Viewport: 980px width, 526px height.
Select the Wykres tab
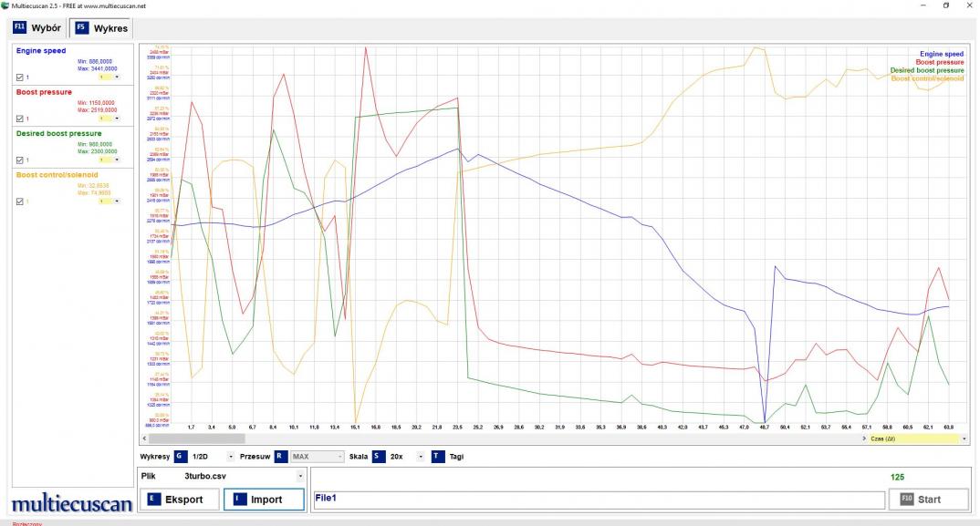[x=101, y=28]
